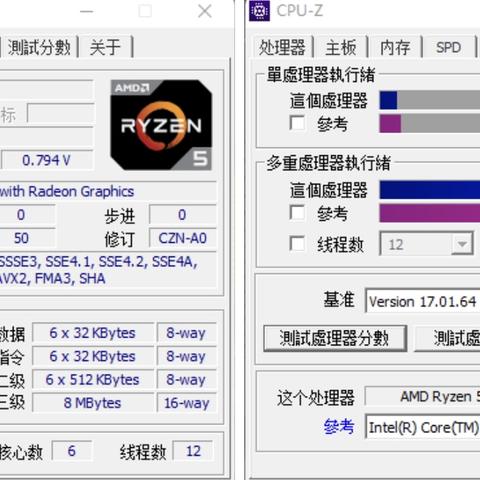
Task: Close the left CPU-Z window
Action: point(205,11)
